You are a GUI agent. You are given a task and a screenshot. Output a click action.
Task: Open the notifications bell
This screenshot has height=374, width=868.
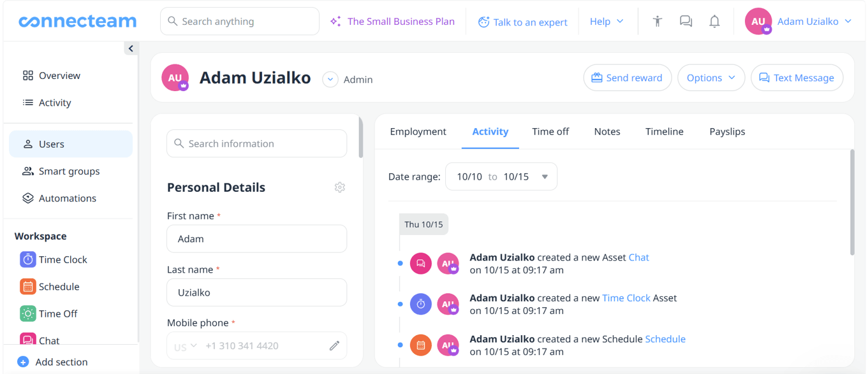tap(714, 21)
